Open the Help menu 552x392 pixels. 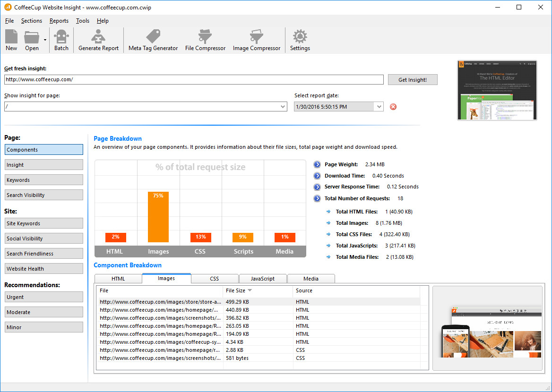(x=103, y=21)
